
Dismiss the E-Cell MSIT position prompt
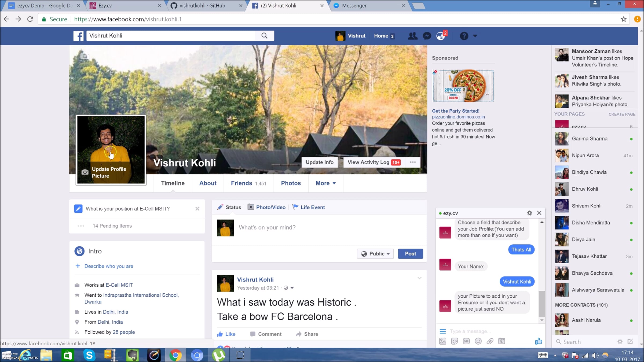point(197,209)
